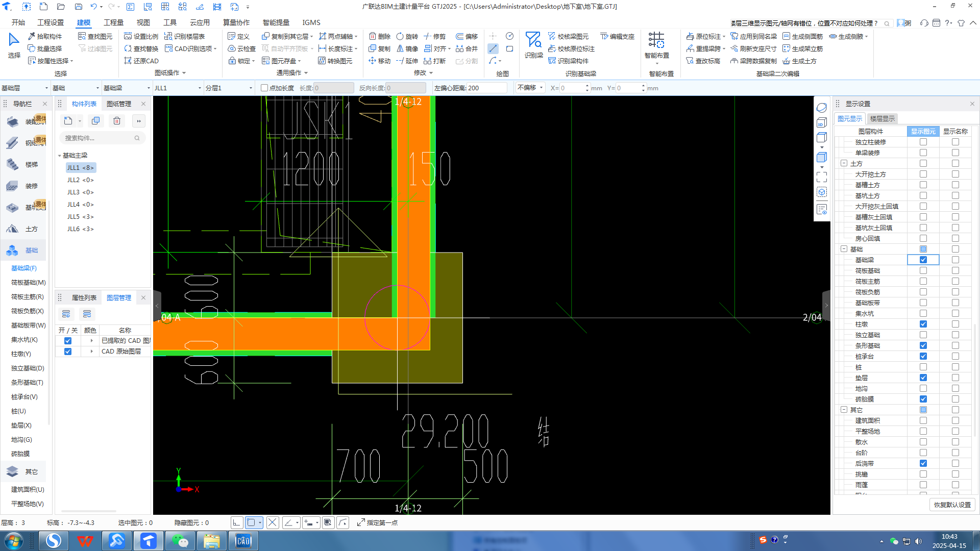Select the 延伸 extend tool
Screen dimensions: 980x551
(x=407, y=61)
